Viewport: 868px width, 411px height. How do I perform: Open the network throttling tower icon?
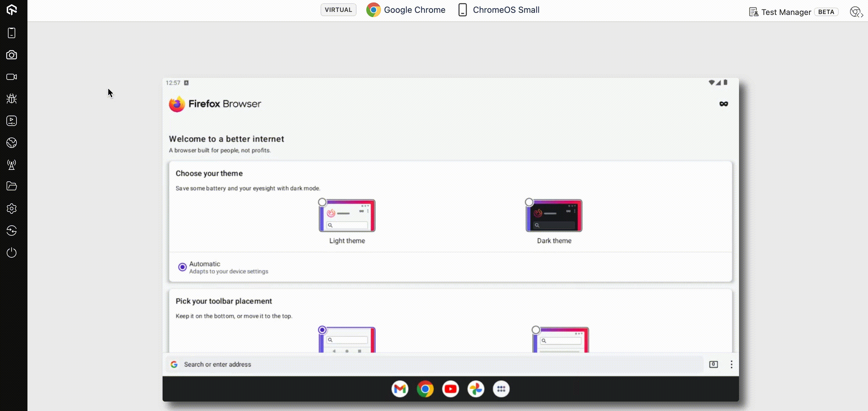click(x=12, y=165)
